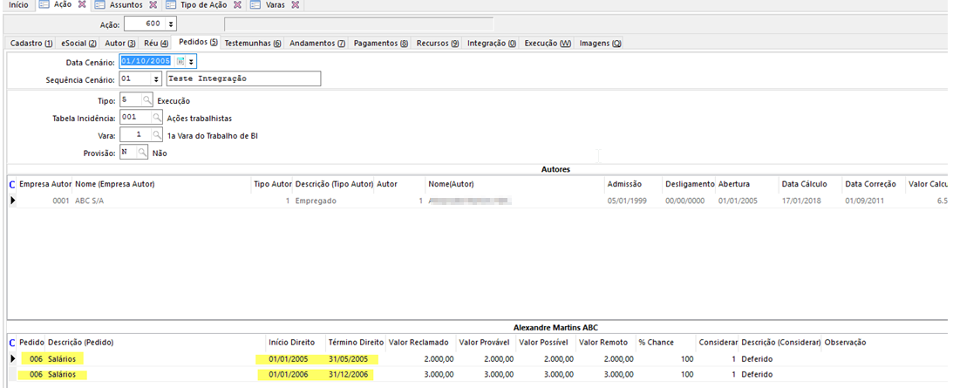Open the calendar picker for Data Cenário
Screen dimensions: 980x388
181,62
